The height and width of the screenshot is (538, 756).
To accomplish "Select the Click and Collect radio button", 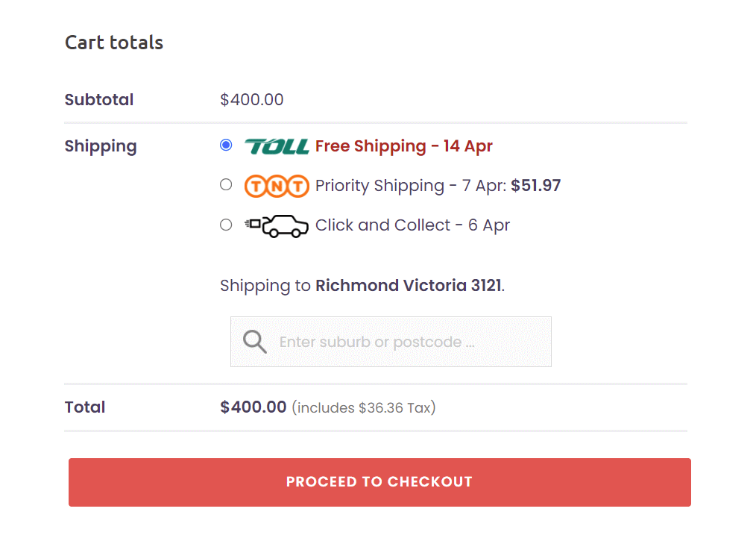I will pyautogui.click(x=226, y=224).
